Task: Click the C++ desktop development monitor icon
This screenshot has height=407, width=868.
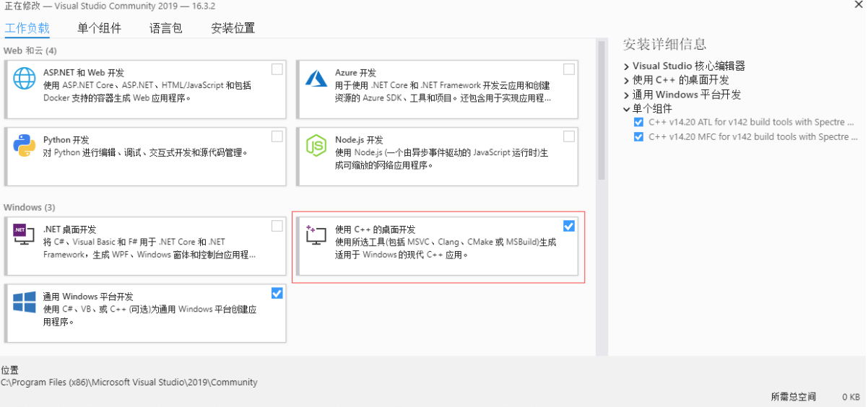Action: pos(316,234)
